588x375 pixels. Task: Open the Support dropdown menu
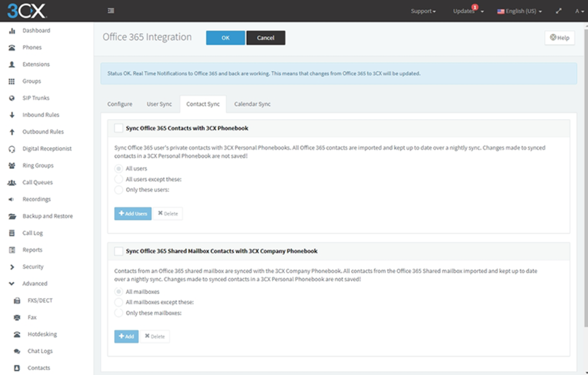423,11
